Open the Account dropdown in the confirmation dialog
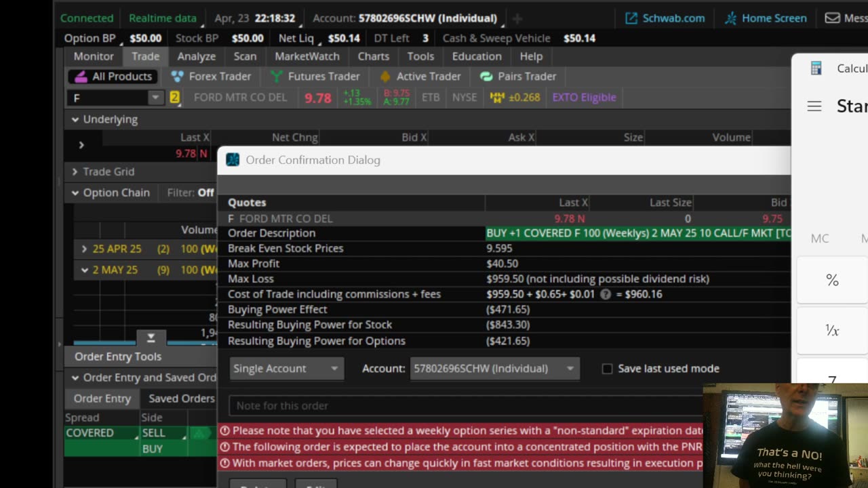Screen dimensions: 868x488 (494, 369)
